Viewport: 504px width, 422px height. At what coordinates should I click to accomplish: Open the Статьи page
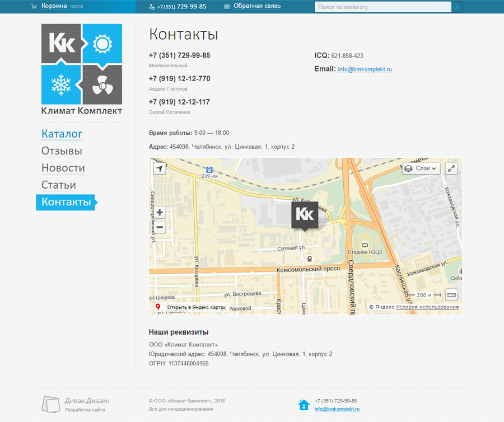58,185
